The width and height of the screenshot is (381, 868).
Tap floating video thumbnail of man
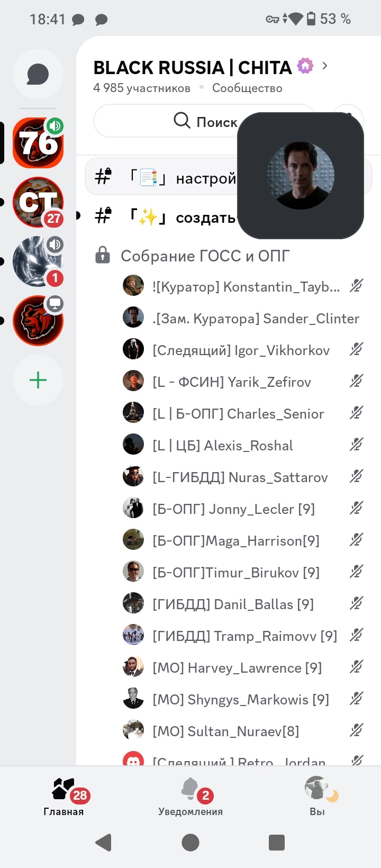(x=301, y=176)
